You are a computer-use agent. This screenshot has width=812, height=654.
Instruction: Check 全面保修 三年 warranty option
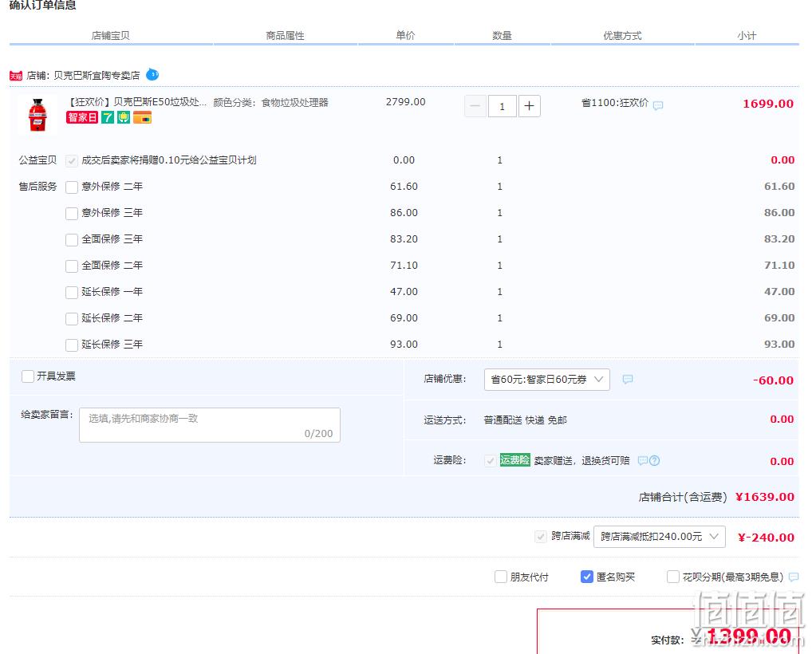72,240
